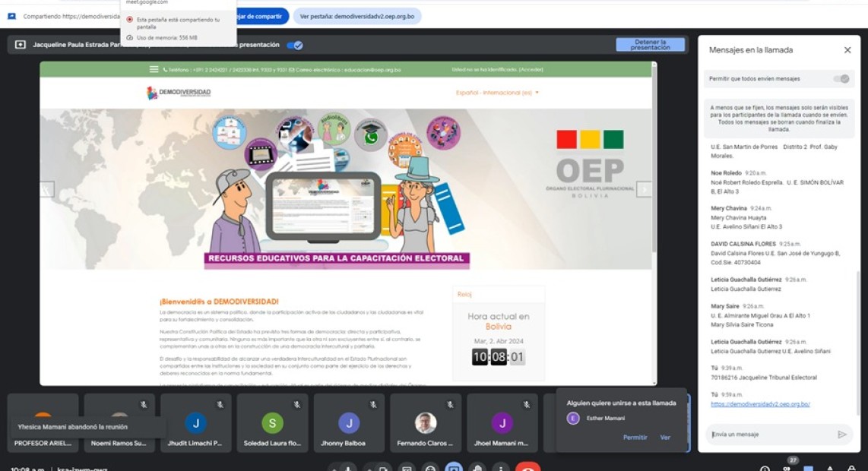This screenshot has height=471, width=868.
Task: Expand the Español - Internacional language dropdown
Action: pyautogui.click(x=497, y=93)
